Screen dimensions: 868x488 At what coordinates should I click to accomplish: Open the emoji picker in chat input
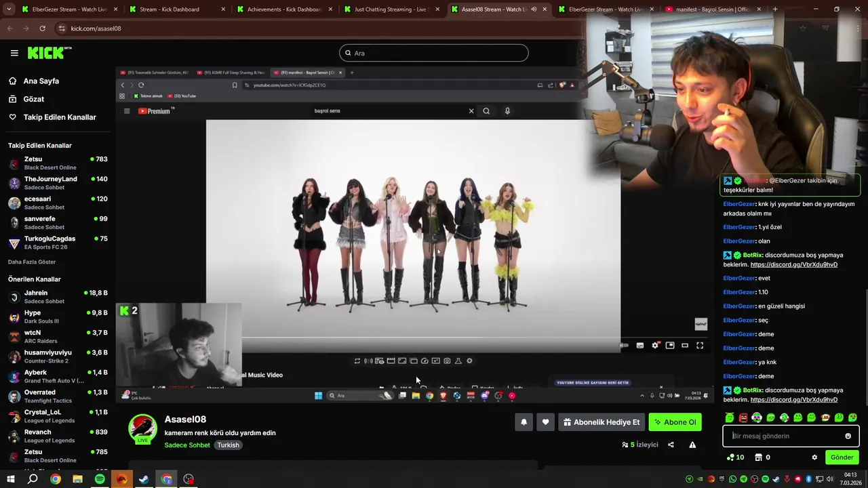pyautogui.click(x=848, y=436)
